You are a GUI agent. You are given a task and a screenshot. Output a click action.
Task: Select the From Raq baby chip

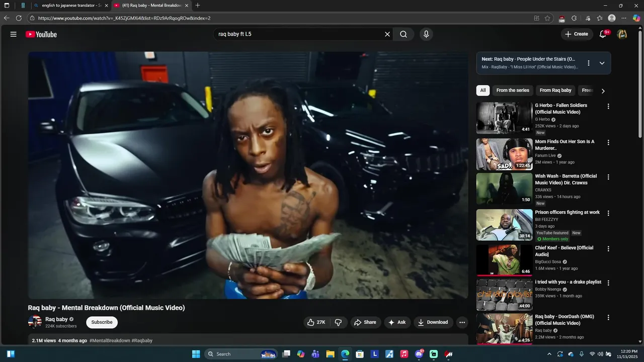pyautogui.click(x=555, y=90)
